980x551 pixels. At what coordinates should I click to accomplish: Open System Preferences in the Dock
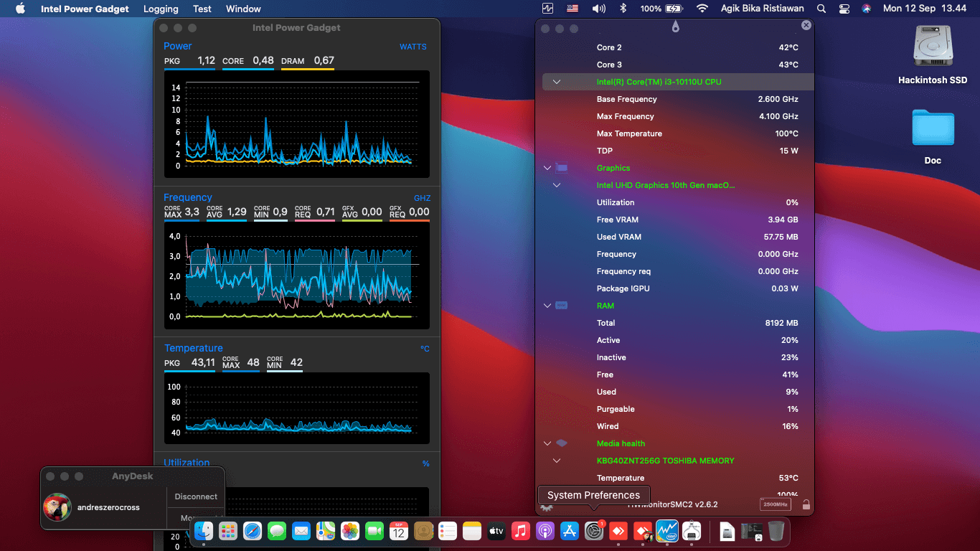[593, 531]
